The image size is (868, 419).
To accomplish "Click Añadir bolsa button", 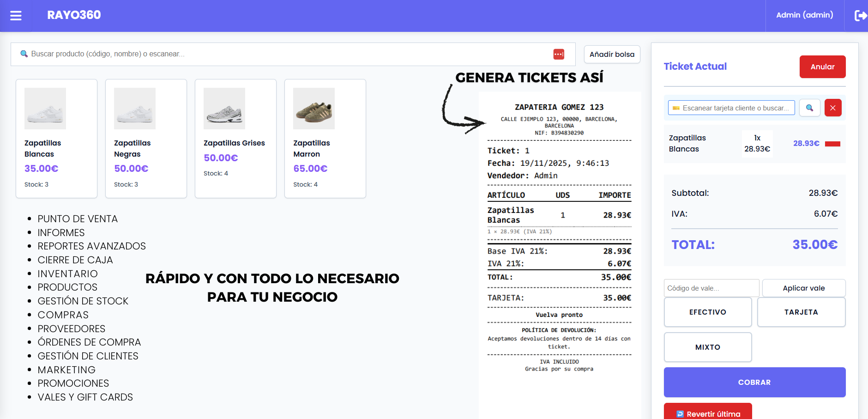I will tap(612, 55).
